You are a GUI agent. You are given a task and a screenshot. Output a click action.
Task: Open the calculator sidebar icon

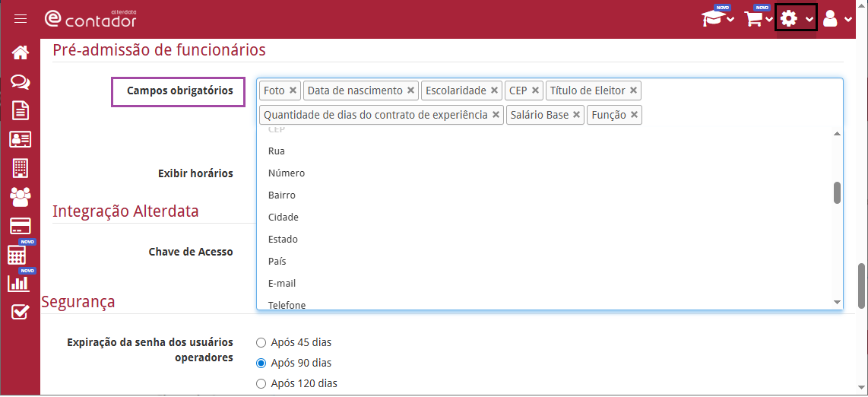(17, 255)
